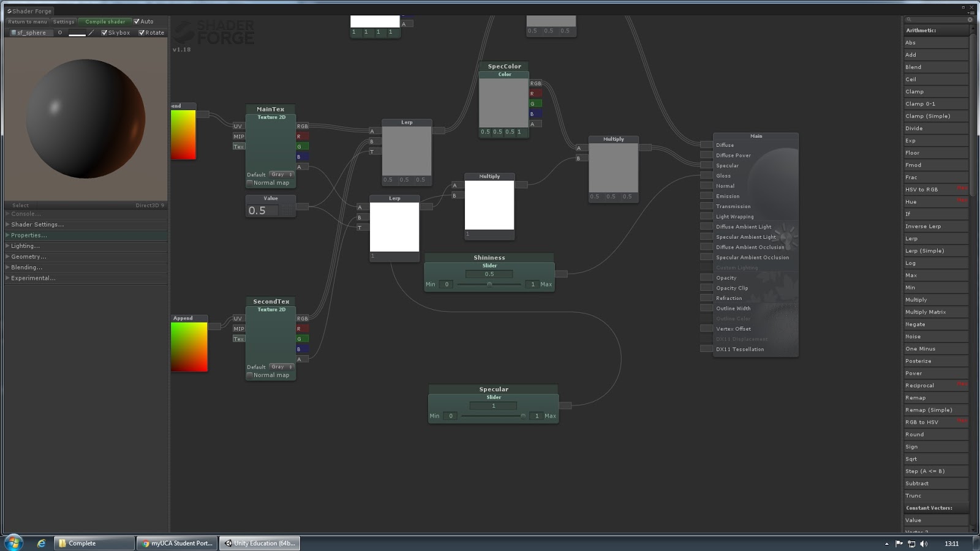
Task: Open the Select menu under the preview
Action: [20, 205]
